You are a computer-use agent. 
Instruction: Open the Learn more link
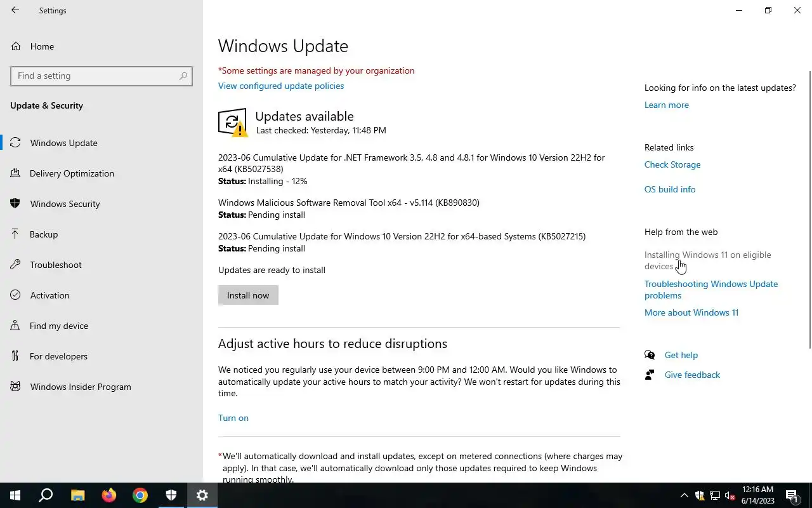click(x=666, y=105)
